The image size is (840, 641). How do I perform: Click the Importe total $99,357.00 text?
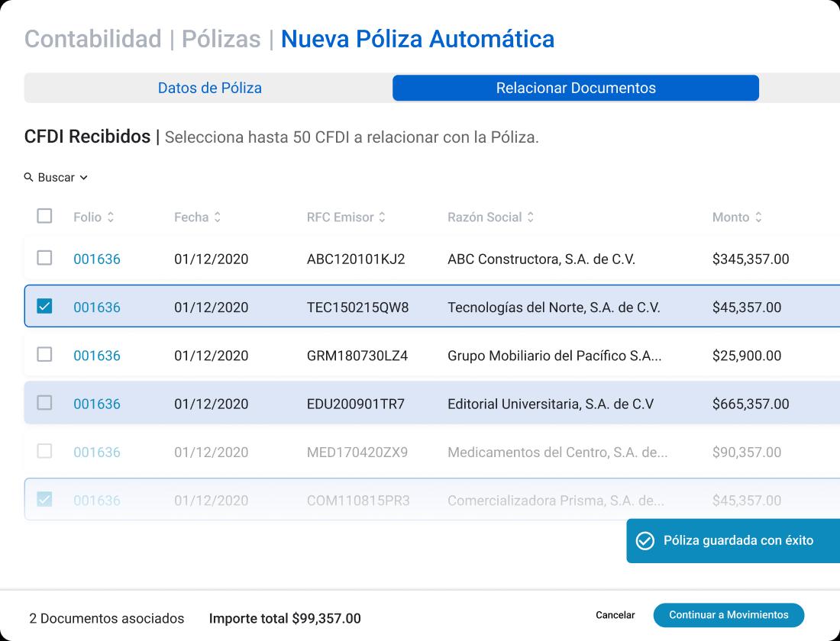click(x=285, y=619)
